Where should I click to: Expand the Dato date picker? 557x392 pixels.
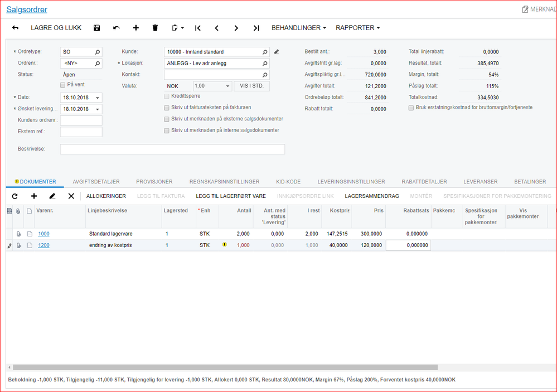tap(98, 98)
